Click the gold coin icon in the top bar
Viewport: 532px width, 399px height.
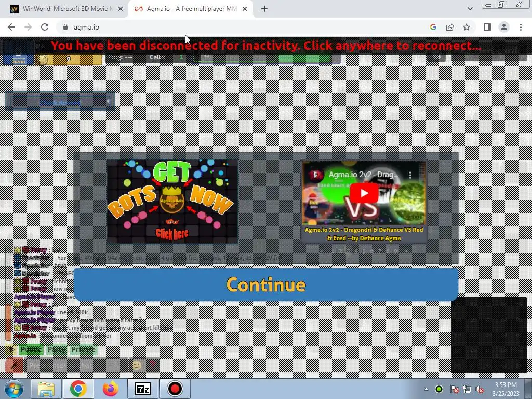(x=42, y=59)
